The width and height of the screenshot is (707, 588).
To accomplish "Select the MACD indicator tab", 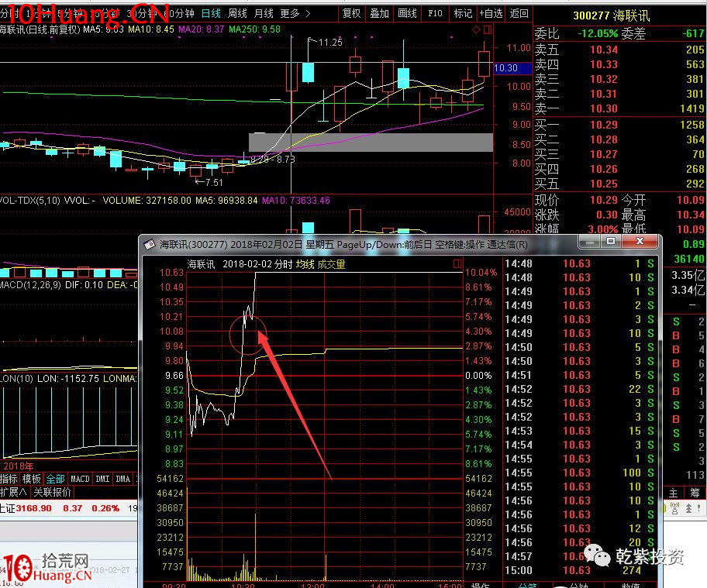I will (x=80, y=479).
